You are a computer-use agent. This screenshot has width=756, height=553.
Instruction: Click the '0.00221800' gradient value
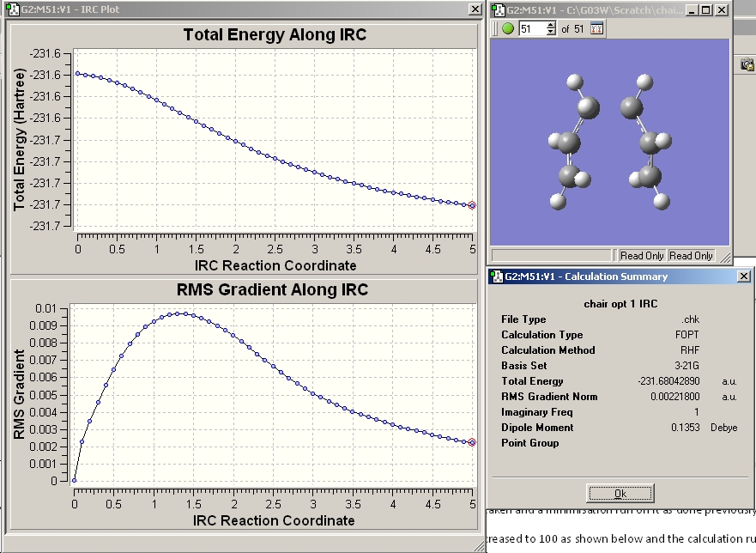[675, 397]
